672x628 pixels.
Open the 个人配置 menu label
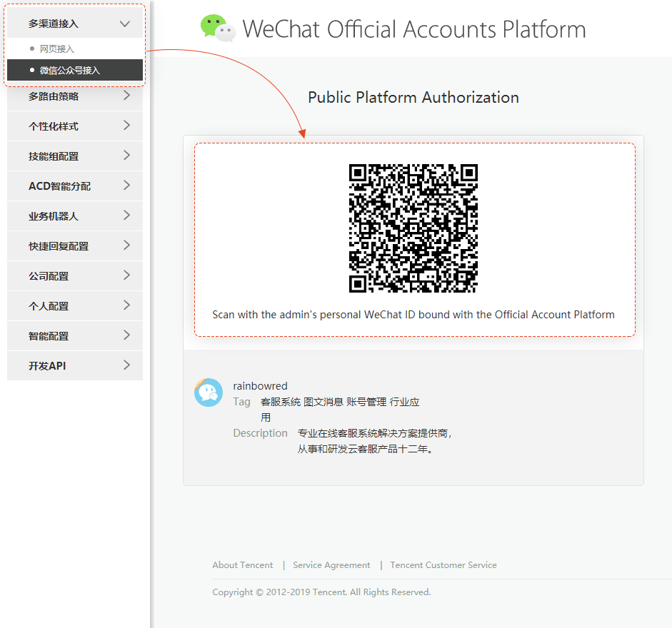coord(49,306)
